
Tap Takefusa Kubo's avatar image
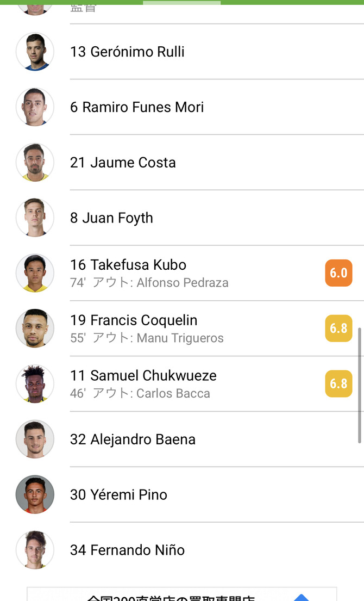point(35,273)
